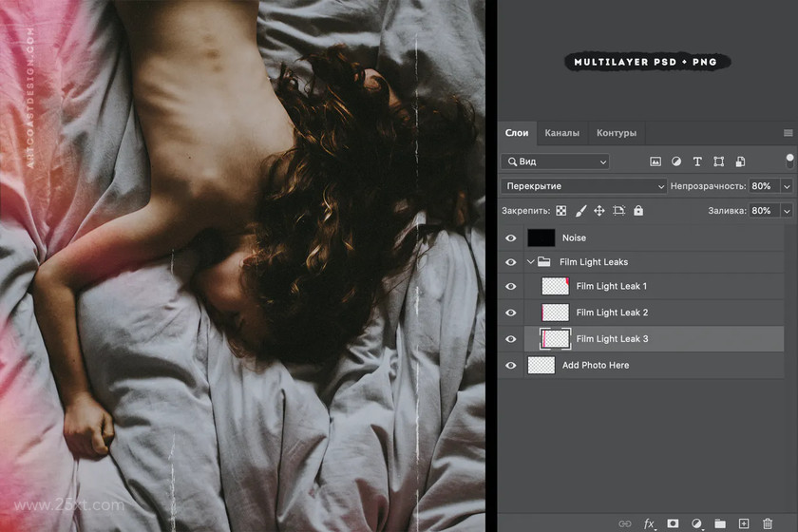This screenshot has height=532, width=798.
Task: Switch to the Контуры tab
Action: pos(617,133)
